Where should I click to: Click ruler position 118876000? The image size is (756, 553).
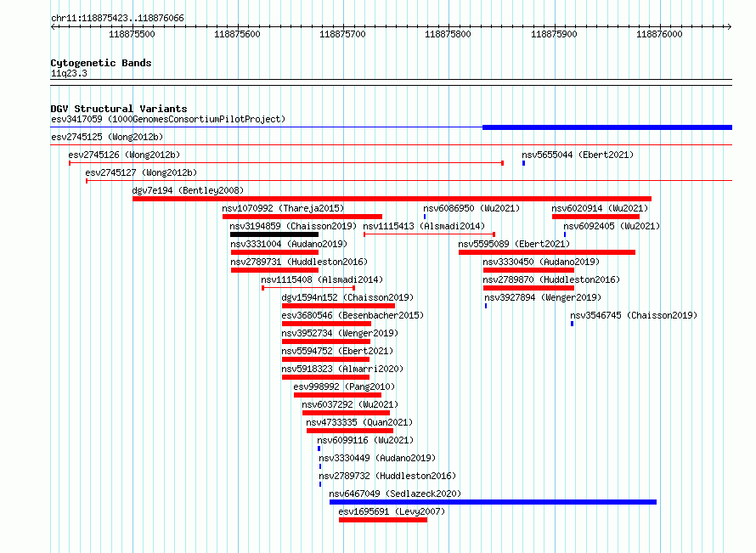click(659, 34)
